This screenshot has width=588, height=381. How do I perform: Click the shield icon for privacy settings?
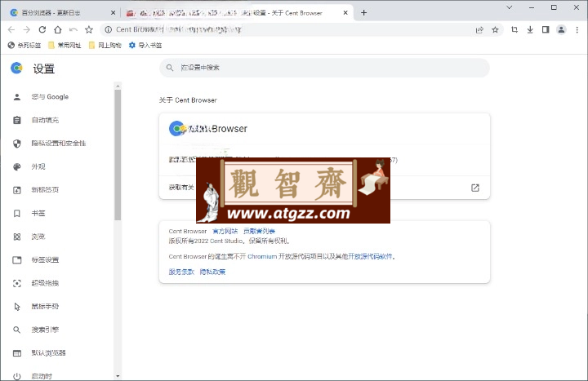click(17, 144)
